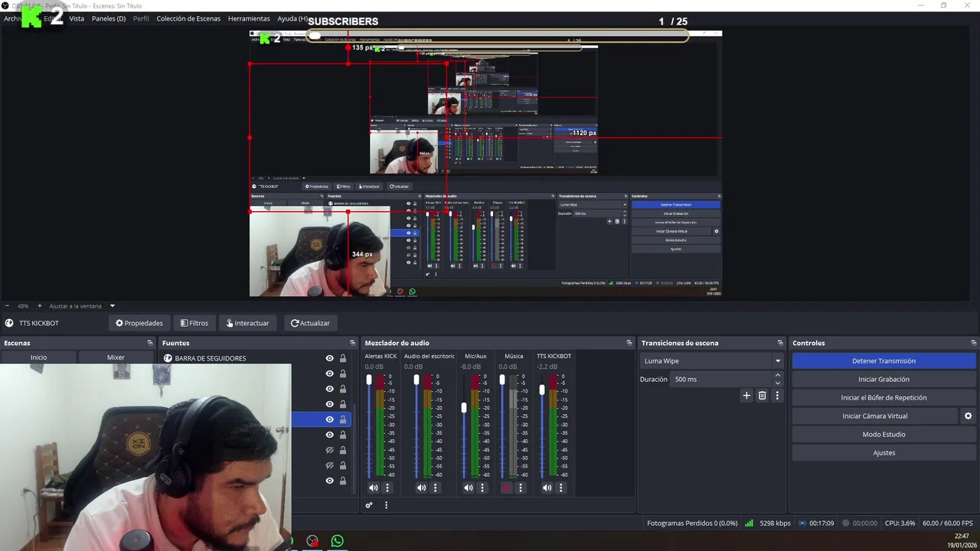Undock the Fuentes panel
Viewport: 980px width, 551px height.
tap(352, 343)
